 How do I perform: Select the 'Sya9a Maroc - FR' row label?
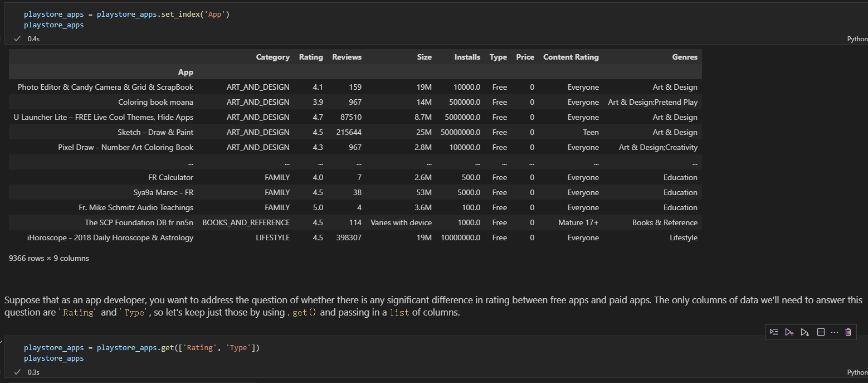pos(163,192)
